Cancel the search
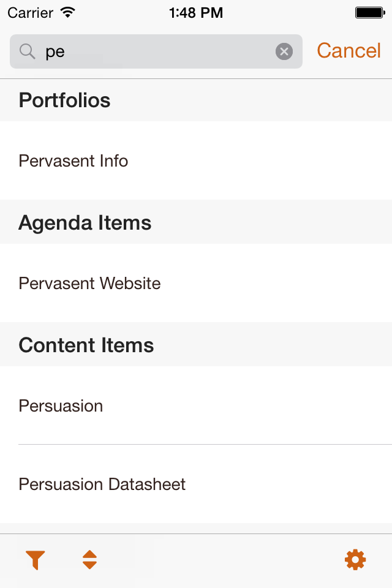Screen dimensions: 392x588 point(349,51)
